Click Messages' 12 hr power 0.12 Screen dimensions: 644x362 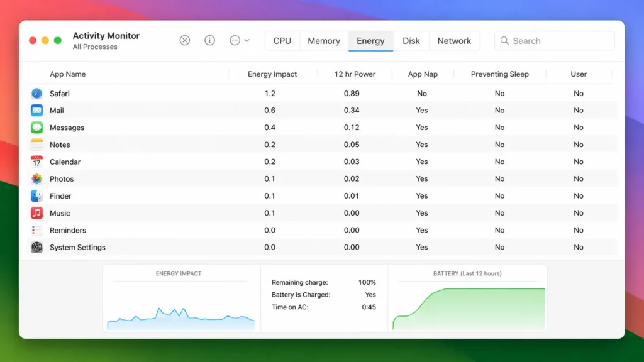coord(352,127)
